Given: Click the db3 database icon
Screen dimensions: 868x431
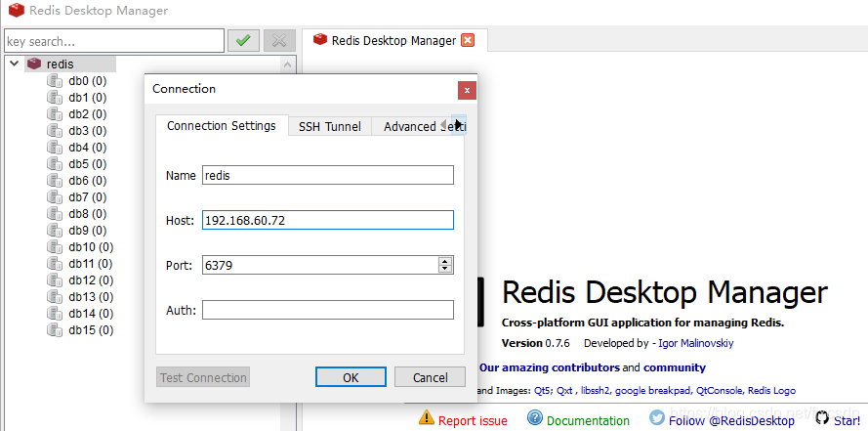Looking at the screenshot, I should (55, 131).
